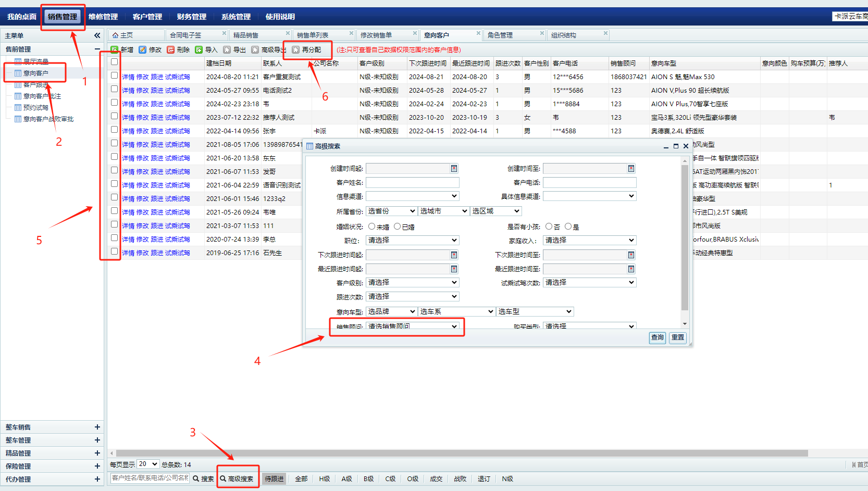The width and height of the screenshot is (868, 491).
Task: Click the 客户姓名 input field
Action: click(412, 183)
